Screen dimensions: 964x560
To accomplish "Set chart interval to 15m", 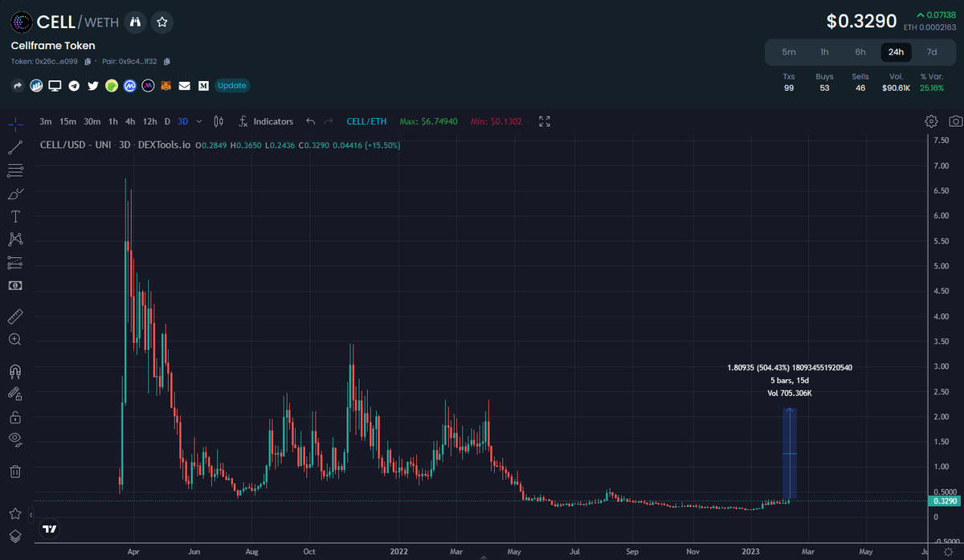I will (67, 121).
